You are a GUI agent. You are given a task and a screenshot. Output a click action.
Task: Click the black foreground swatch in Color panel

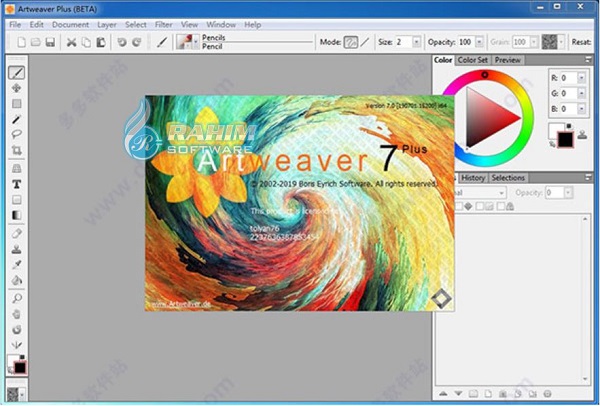(x=565, y=140)
